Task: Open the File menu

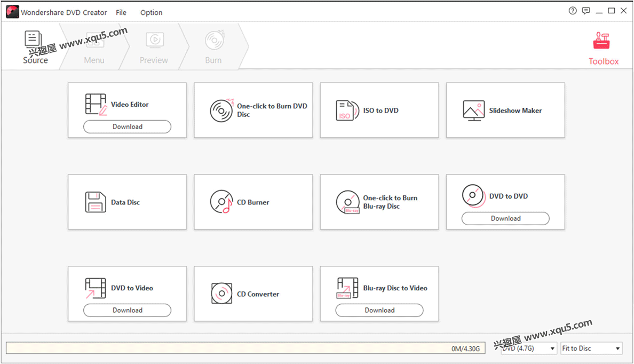Action: pyautogui.click(x=121, y=12)
